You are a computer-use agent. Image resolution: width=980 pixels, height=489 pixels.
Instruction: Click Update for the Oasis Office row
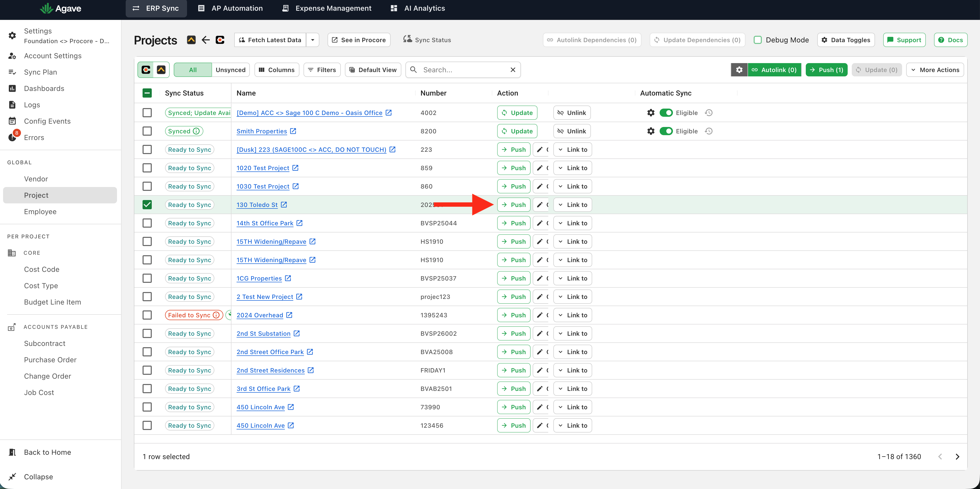pos(517,113)
